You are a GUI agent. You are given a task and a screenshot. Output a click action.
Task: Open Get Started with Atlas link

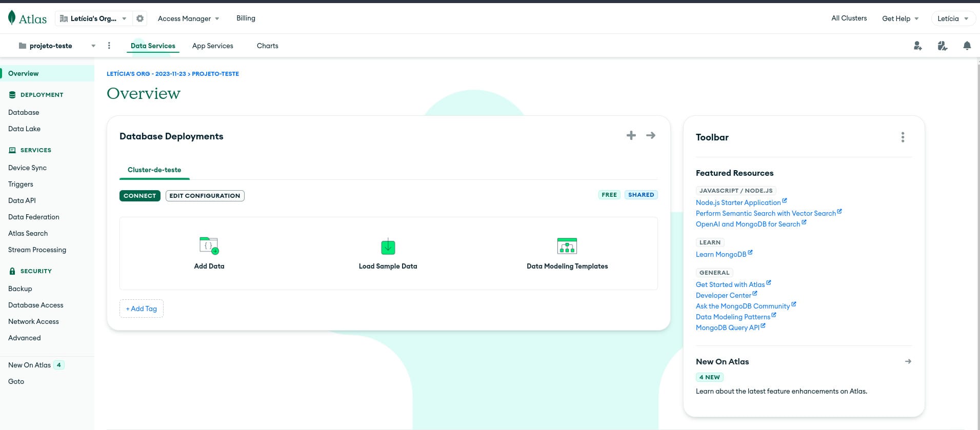[733, 284]
